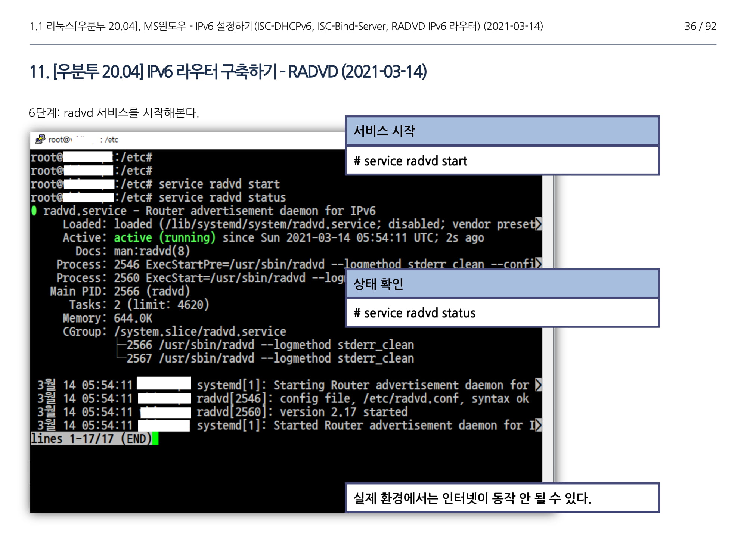Click the green terminal cursor after (END)

coord(155,438)
